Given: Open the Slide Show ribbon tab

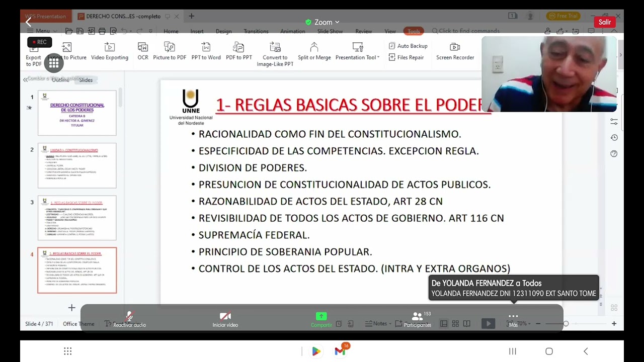Looking at the screenshot, I should 330,31.
